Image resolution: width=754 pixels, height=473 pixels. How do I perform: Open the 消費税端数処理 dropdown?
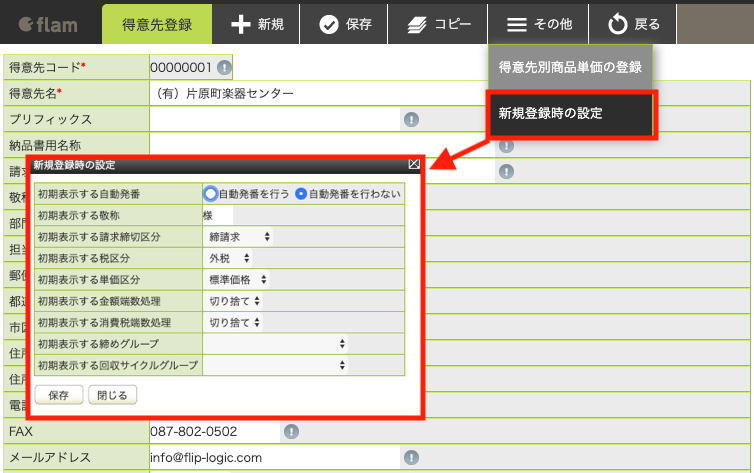234,322
